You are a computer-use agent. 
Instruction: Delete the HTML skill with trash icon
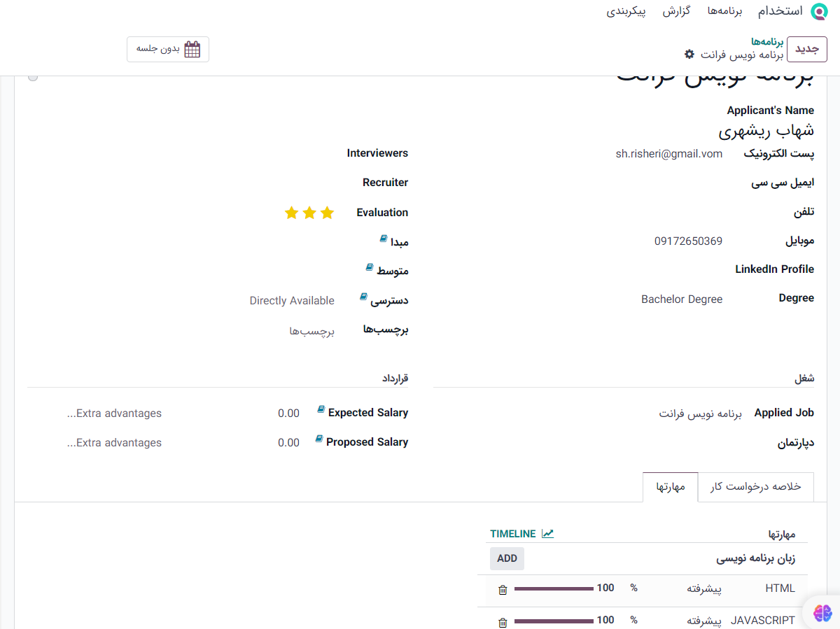(503, 590)
